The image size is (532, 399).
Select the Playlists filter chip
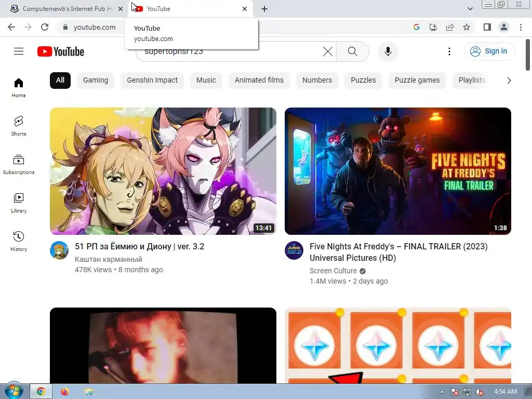(x=472, y=81)
